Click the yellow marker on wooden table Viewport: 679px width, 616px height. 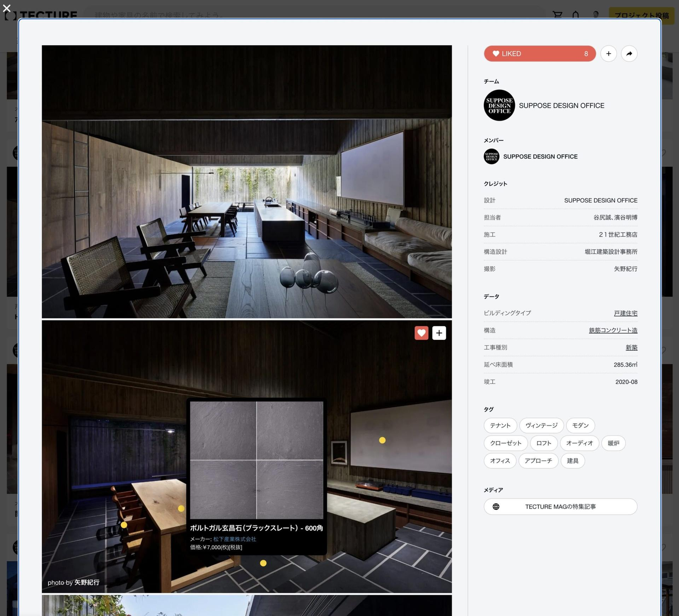pos(181,509)
